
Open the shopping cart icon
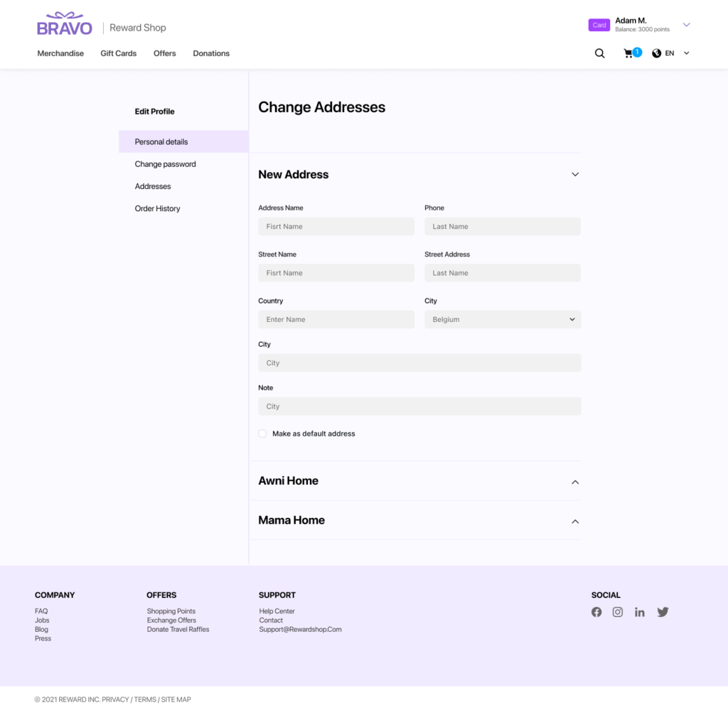click(x=628, y=53)
